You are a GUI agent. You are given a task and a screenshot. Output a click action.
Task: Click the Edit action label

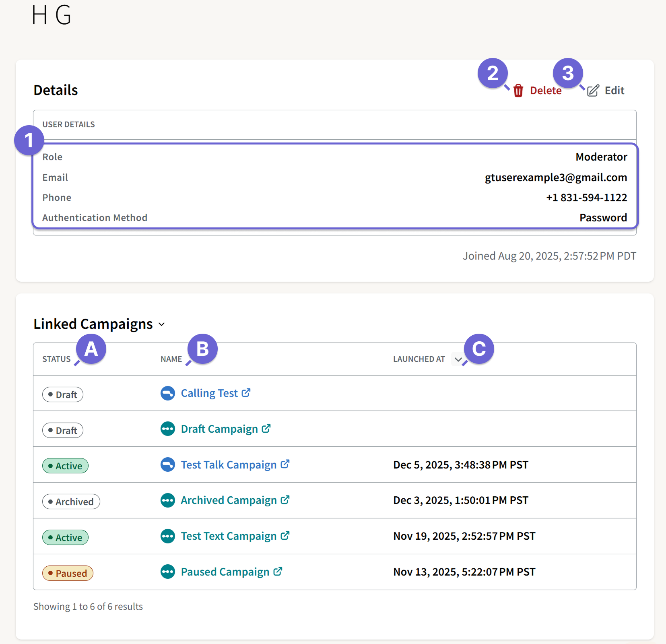[614, 91]
